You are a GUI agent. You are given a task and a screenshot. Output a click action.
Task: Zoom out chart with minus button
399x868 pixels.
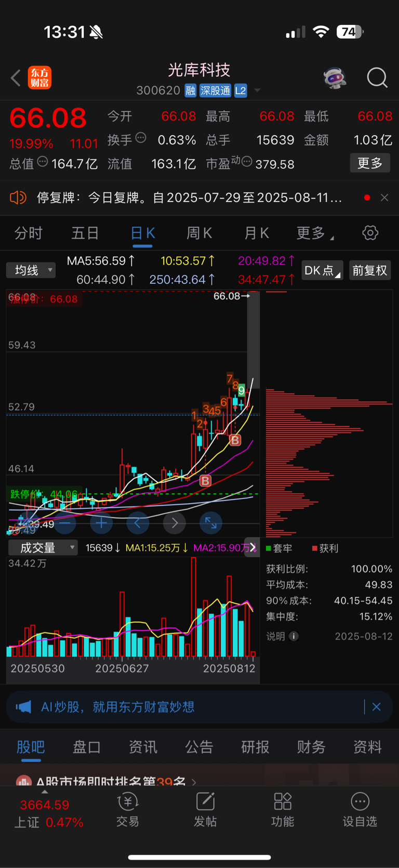[x=65, y=523]
